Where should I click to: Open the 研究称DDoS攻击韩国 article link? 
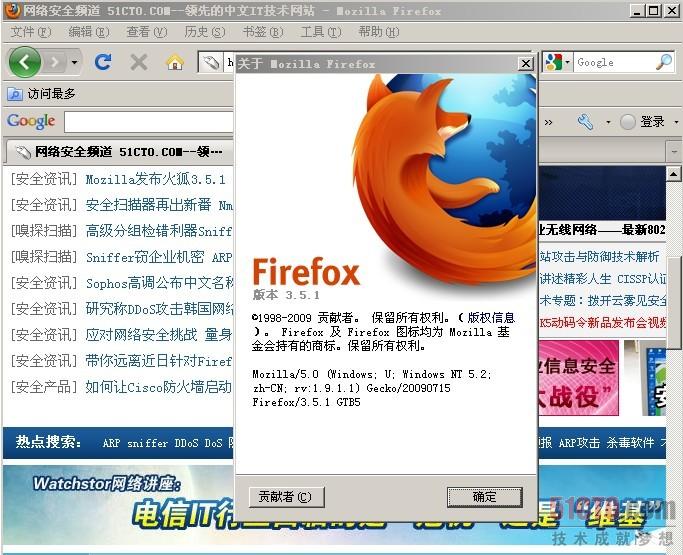(159, 309)
